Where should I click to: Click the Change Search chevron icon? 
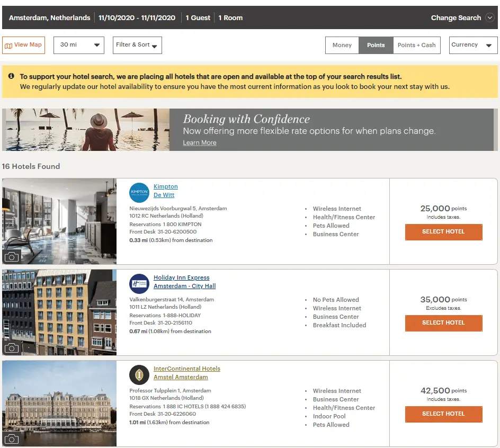[x=490, y=17]
